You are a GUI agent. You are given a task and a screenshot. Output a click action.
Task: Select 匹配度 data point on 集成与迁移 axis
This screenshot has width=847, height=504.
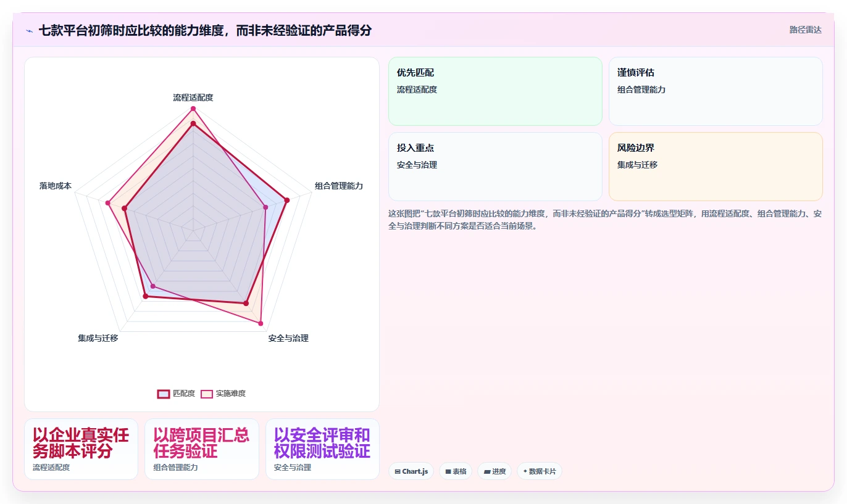146,297
